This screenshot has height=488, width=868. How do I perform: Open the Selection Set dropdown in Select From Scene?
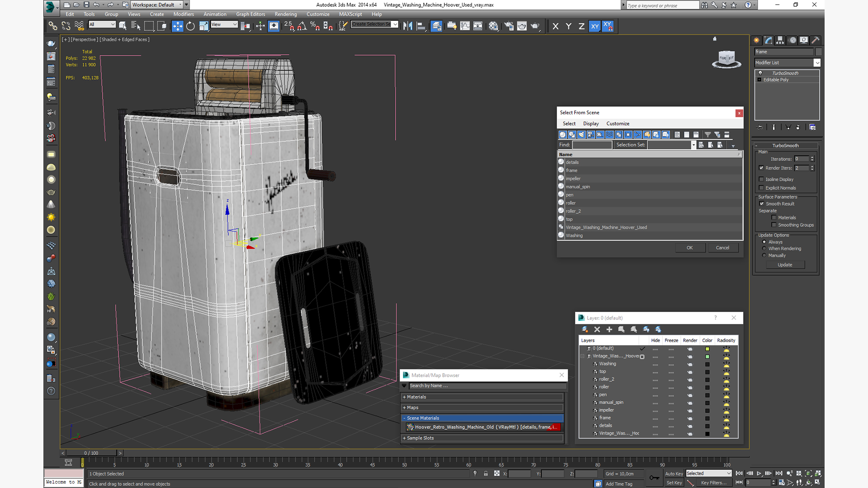(693, 145)
